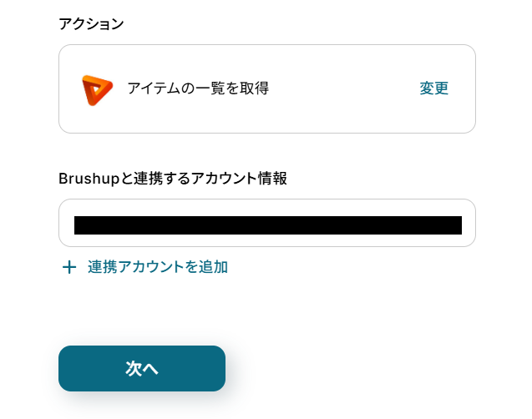Proceed to the next step with 次へ
This screenshot has width=532, height=419.
click(142, 368)
